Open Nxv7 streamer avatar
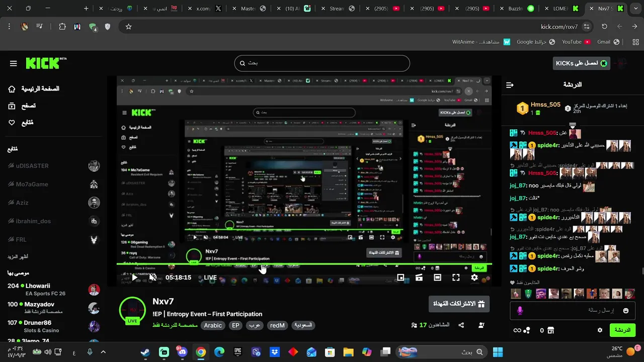644x362 pixels. [132, 310]
